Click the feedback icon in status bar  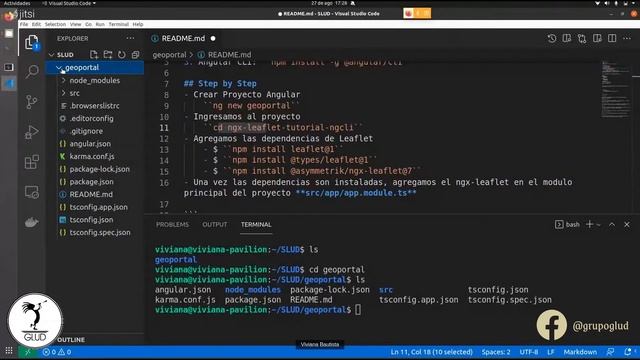click(x=611, y=351)
